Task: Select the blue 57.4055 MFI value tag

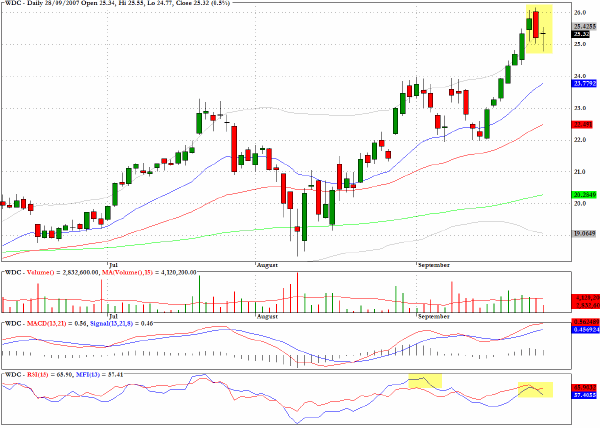Action: [584, 395]
